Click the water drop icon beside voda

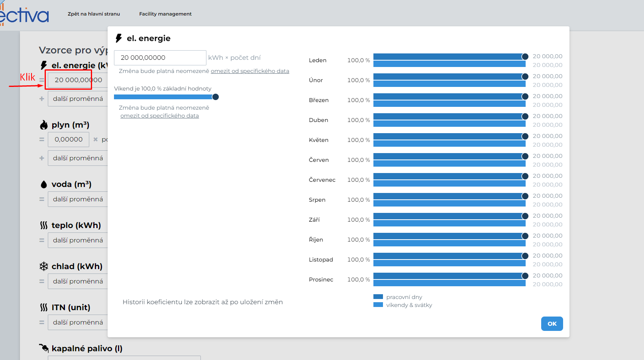pos(44,185)
